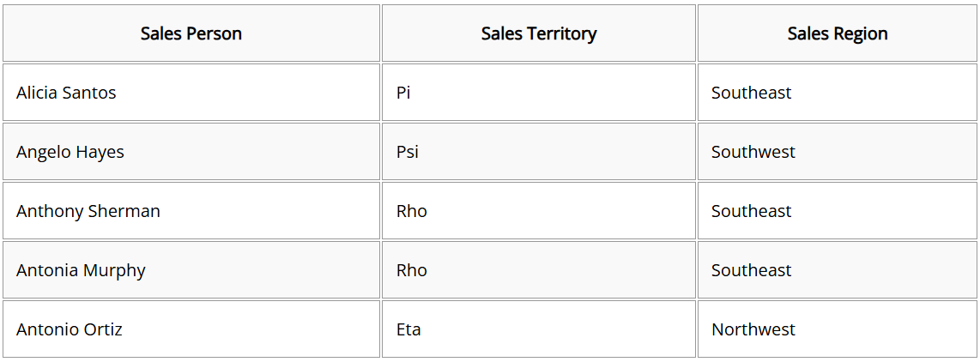The height and width of the screenshot is (362, 980).
Task: Select the Angelo Hayes cell
Action: click(191, 151)
